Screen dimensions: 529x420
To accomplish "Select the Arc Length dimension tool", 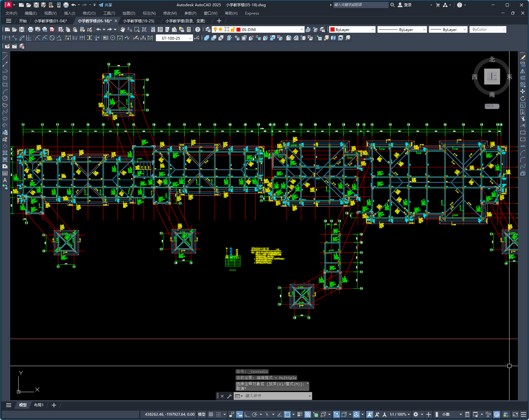I will [22, 38].
